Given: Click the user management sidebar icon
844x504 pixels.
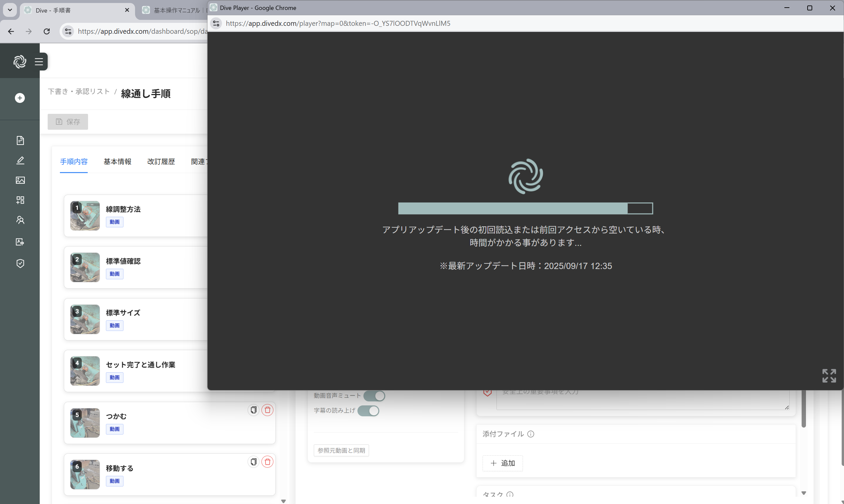Looking at the screenshot, I should (20, 220).
